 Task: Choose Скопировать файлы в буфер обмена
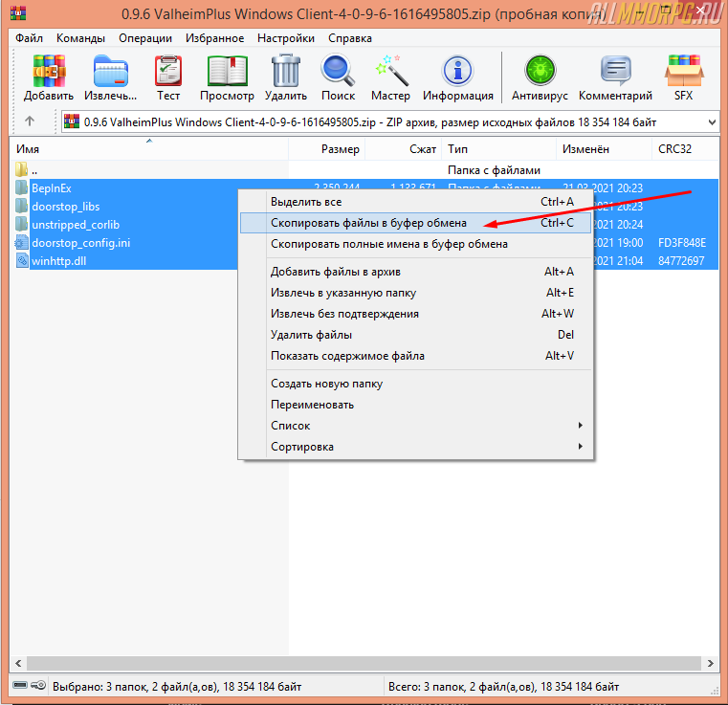tap(415, 223)
